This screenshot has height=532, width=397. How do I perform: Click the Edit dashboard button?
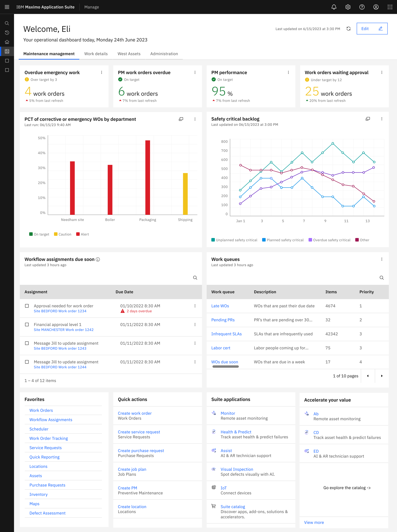(372, 29)
